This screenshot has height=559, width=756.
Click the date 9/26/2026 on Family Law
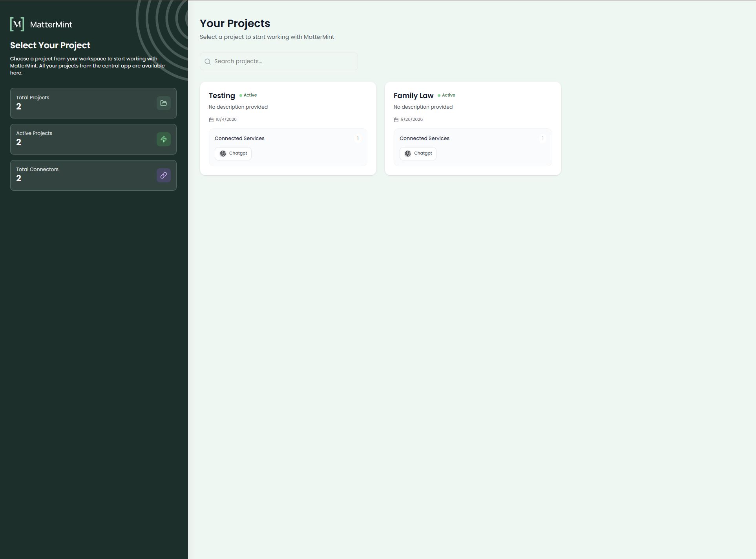(411, 120)
